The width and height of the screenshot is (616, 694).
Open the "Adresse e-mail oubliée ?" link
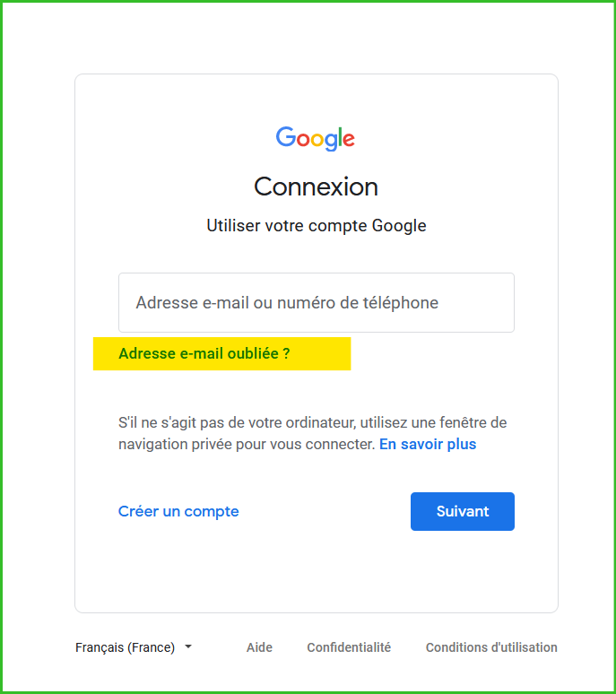[204, 353]
